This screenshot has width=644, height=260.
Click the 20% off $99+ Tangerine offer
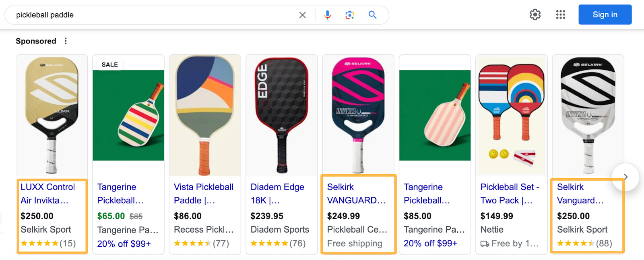click(124, 243)
